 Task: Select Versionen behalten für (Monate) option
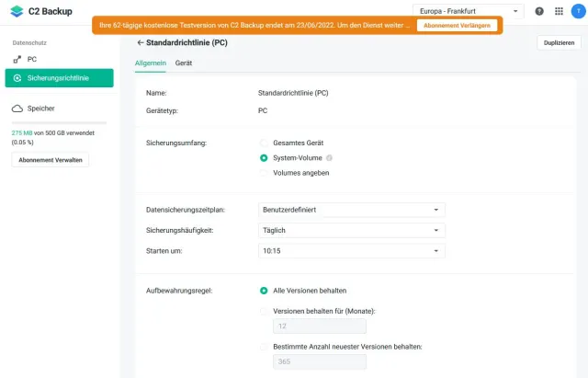pos(264,311)
